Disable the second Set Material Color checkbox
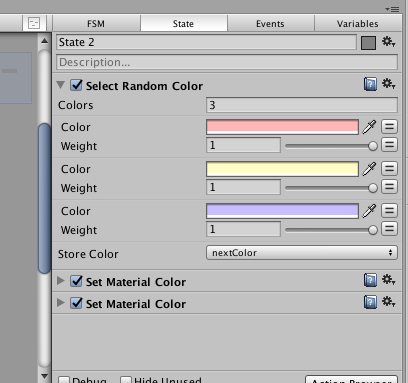Viewport: 408px width, 383px height. pyautogui.click(x=76, y=303)
